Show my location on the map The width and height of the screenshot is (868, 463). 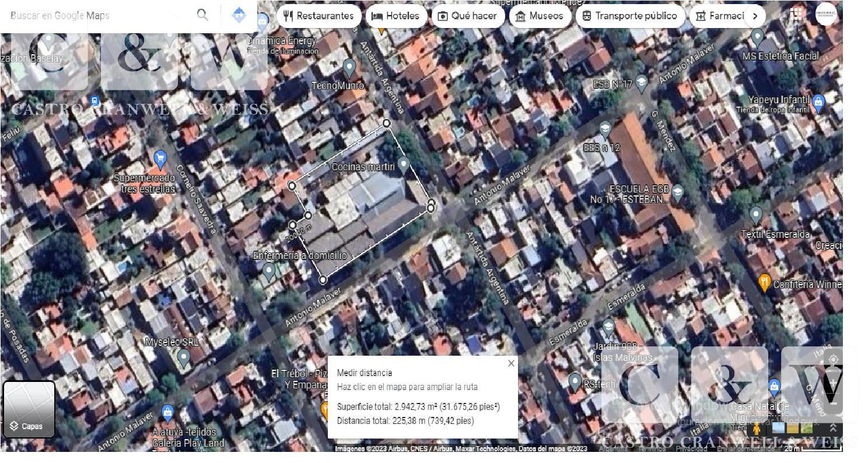pos(833,359)
